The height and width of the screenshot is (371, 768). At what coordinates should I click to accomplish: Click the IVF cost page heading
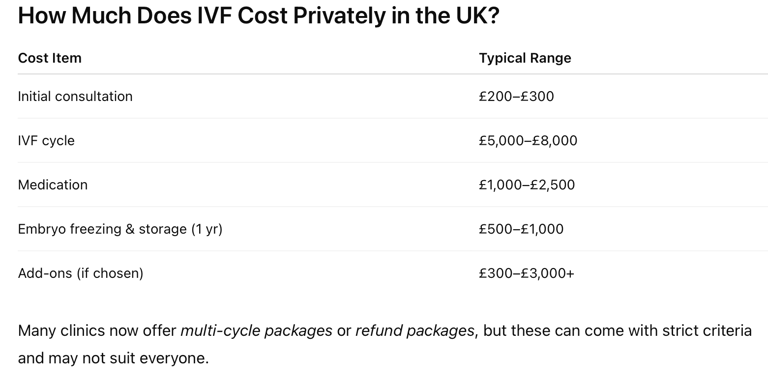click(x=258, y=16)
